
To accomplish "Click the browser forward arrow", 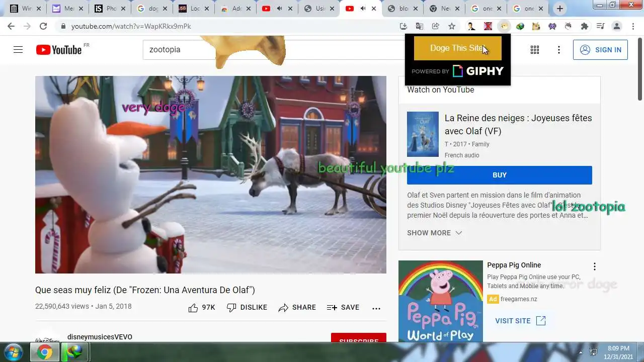I will click(27, 26).
